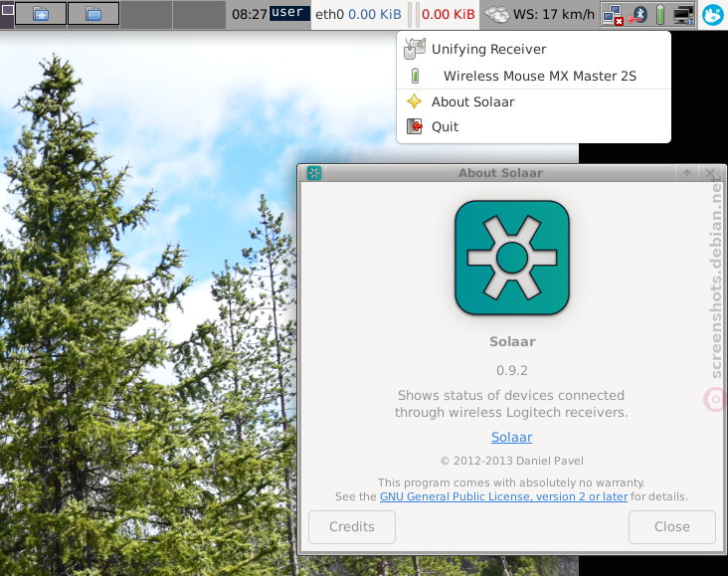Click the version number 0.9.2
728x576 pixels.
pyautogui.click(x=511, y=371)
